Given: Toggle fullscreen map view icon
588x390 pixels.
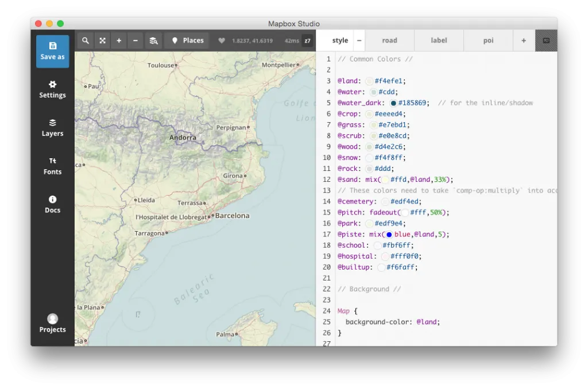Looking at the screenshot, I should (102, 41).
